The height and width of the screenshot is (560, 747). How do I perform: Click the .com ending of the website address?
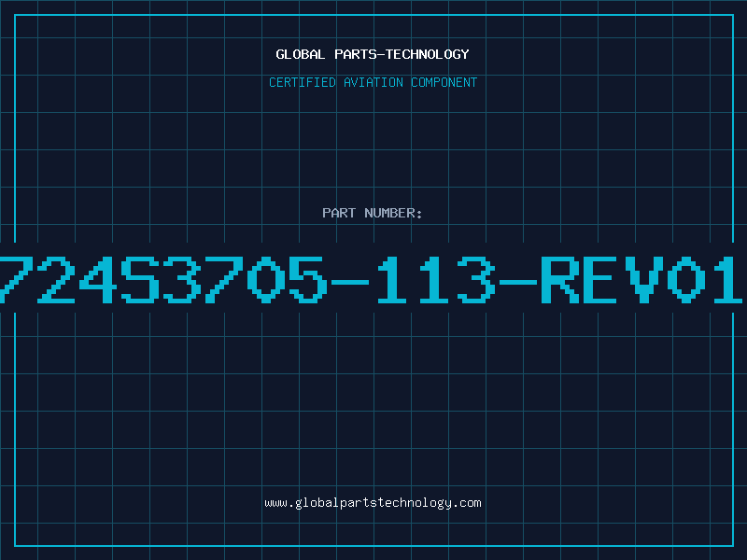tap(466, 503)
